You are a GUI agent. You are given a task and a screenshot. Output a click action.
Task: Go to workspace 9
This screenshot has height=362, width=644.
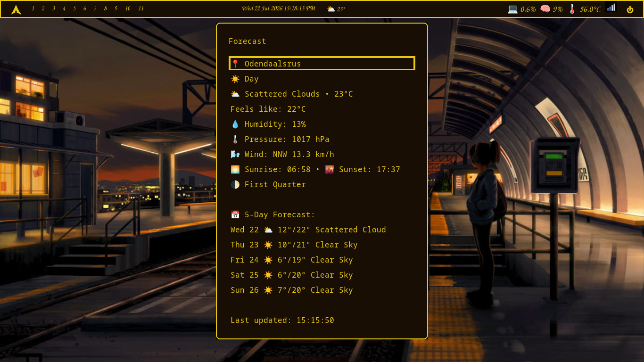click(x=116, y=8)
